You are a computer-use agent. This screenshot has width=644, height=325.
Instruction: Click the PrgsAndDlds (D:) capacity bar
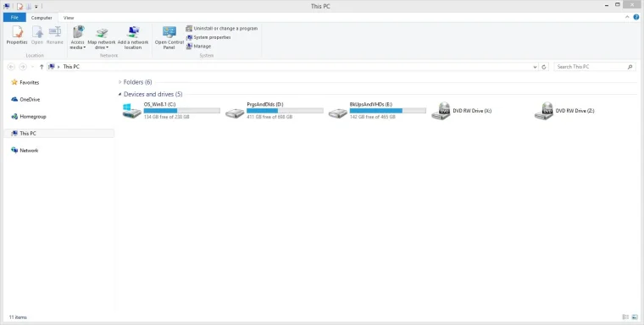coord(285,111)
